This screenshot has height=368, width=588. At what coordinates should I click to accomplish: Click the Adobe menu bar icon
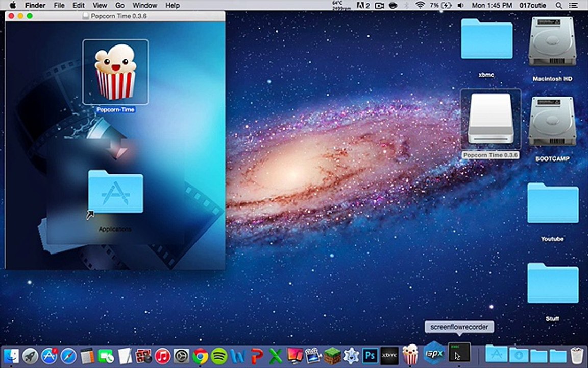pos(362,5)
